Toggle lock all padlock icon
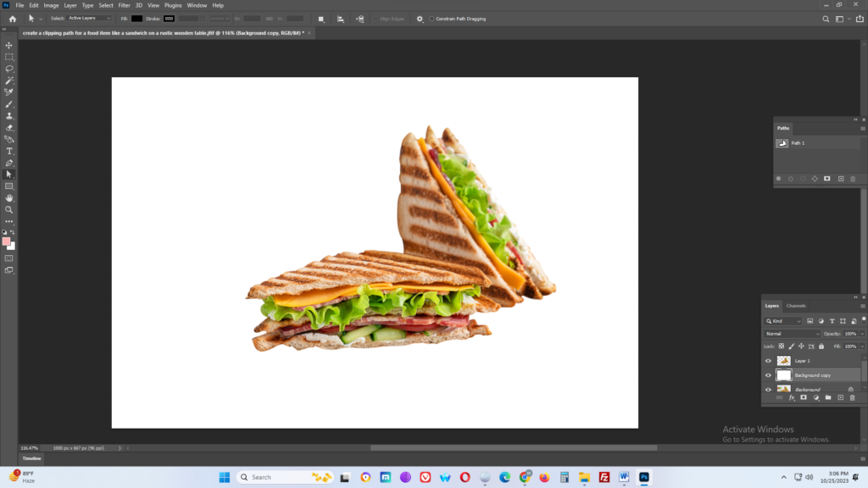Image resolution: width=868 pixels, height=488 pixels. pos(821,347)
